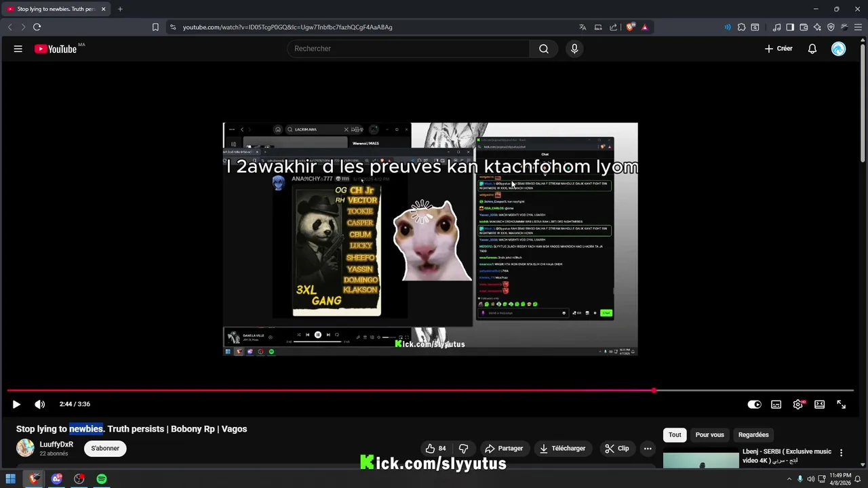Focus the Rechercher search field
The image size is (868, 488).
coord(408,49)
